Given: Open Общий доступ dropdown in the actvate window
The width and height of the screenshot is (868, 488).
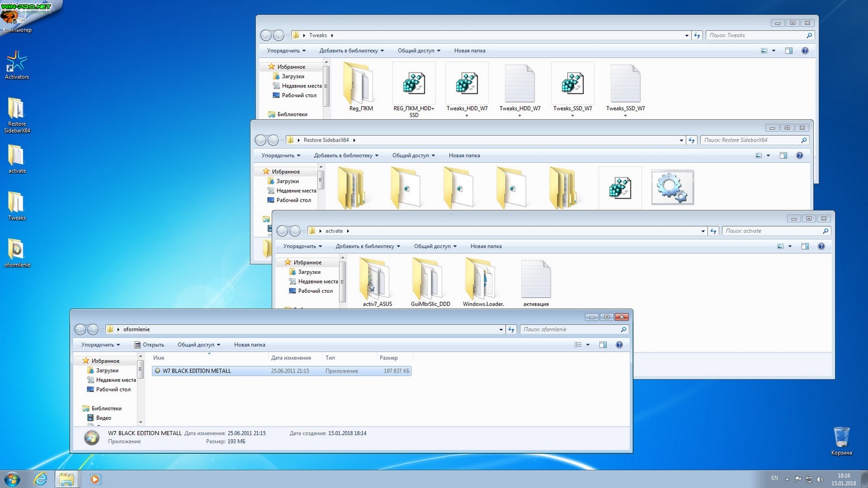Looking at the screenshot, I should [435, 246].
